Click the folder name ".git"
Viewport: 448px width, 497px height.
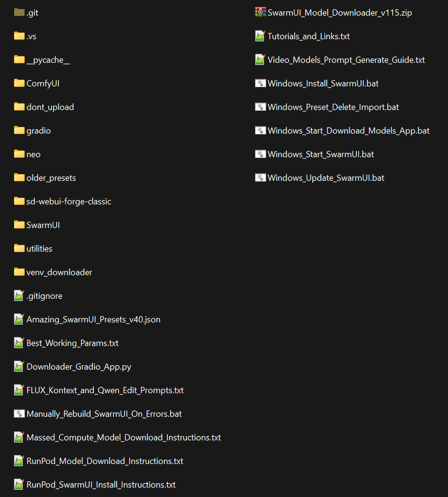point(32,13)
